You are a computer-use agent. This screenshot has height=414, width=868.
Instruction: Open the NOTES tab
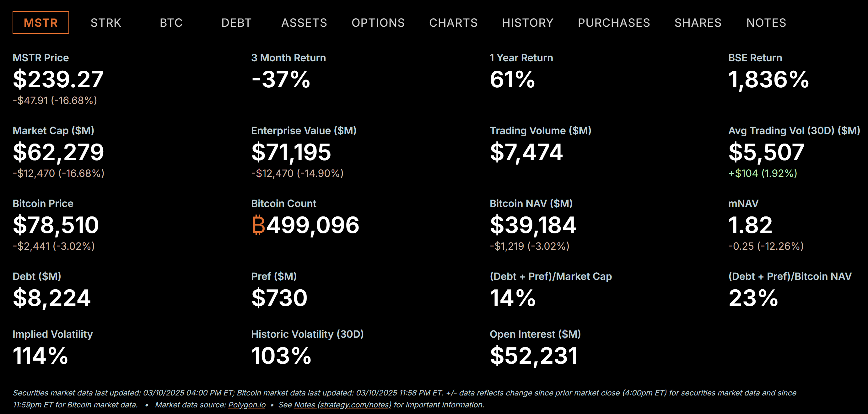[766, 23]
